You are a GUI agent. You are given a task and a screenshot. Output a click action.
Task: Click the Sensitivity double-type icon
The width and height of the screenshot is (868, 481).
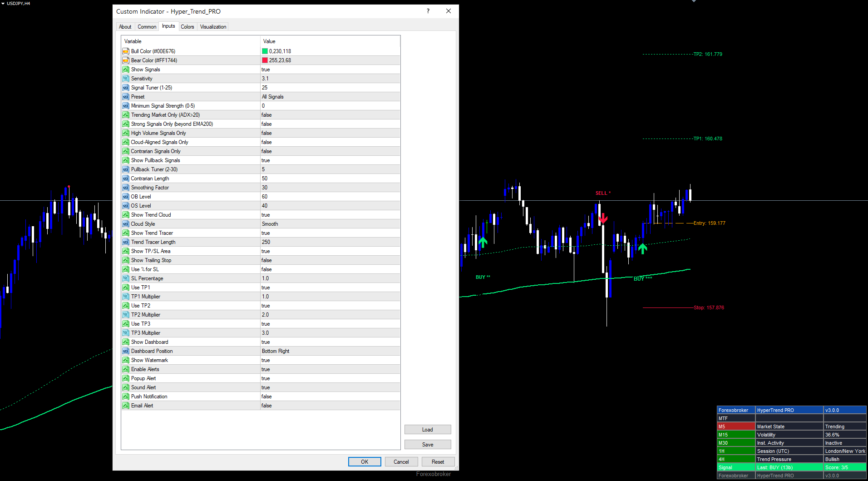pyautogui.click(x=126, y=79)
